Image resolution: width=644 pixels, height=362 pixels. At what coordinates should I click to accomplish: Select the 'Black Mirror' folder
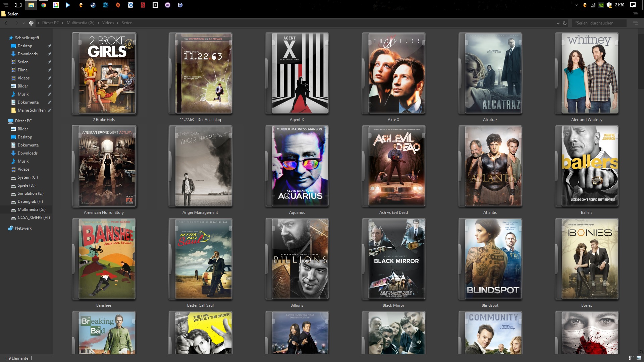click(x=393, y=263)
